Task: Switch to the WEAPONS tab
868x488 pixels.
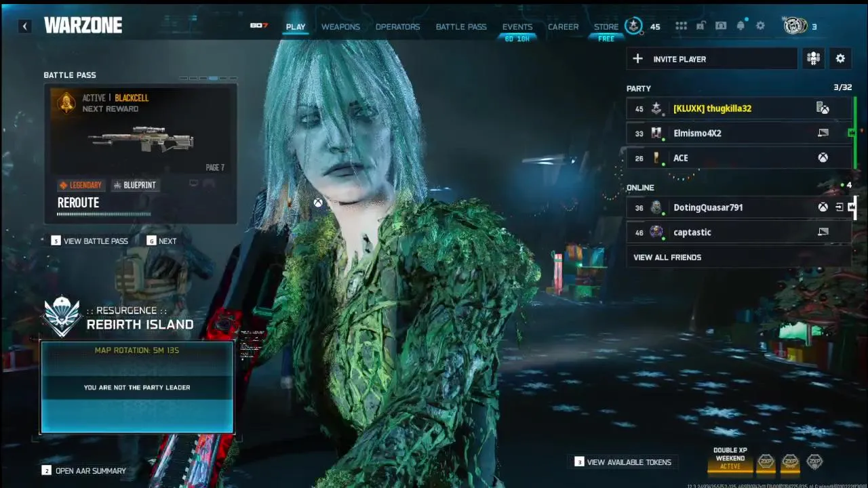Action: (340, 27)
